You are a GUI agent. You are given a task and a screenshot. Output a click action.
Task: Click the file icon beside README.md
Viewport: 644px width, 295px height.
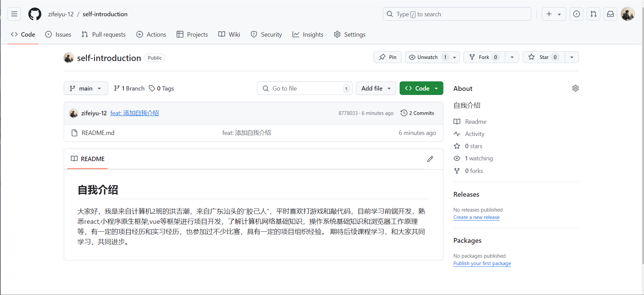75,133
